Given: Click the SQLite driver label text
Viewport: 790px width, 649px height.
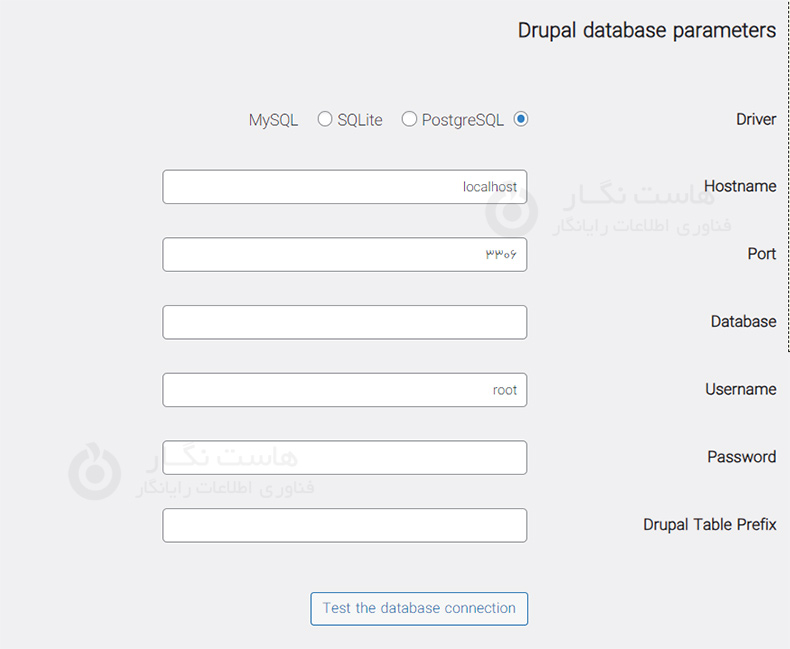Looking at the screenshot, I should 360,120.
